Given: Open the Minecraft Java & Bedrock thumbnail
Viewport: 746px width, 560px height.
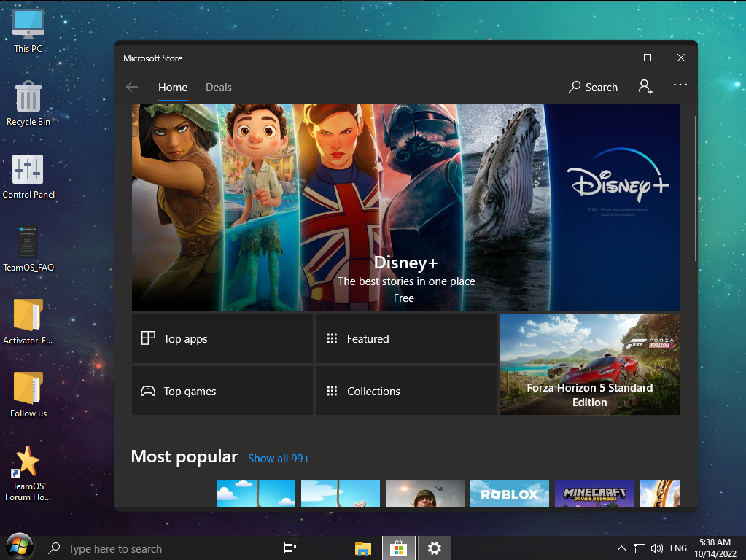Looking at the screenshot, I should coord(594,494).
